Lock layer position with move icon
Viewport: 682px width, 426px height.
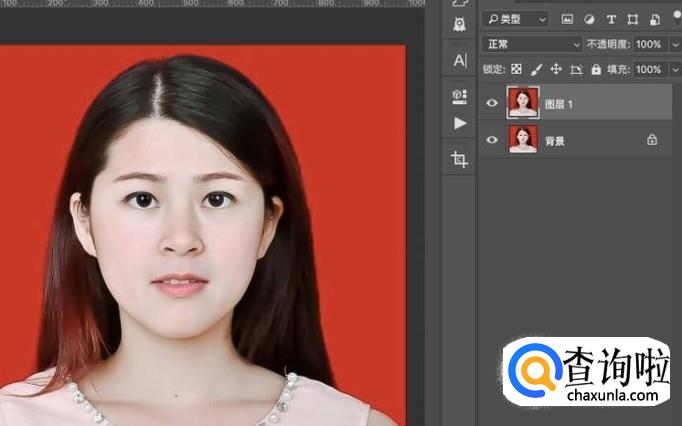556,70
